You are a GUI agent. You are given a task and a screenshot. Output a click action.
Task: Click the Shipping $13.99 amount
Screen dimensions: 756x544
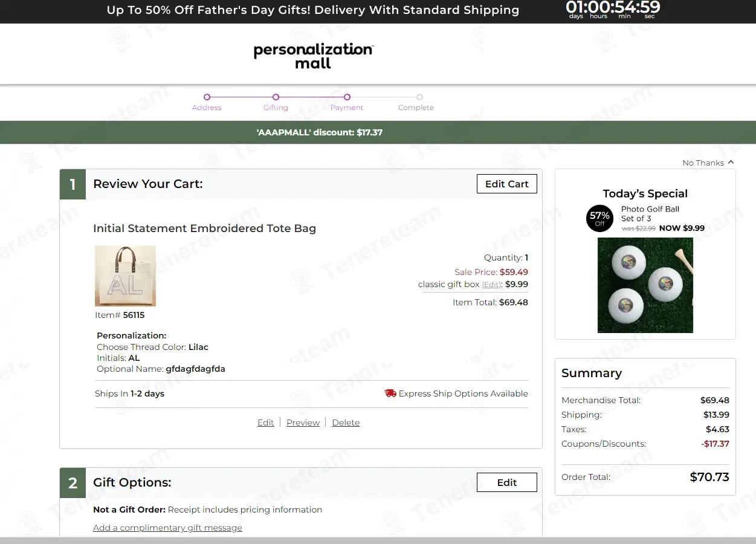click(716, 415)
